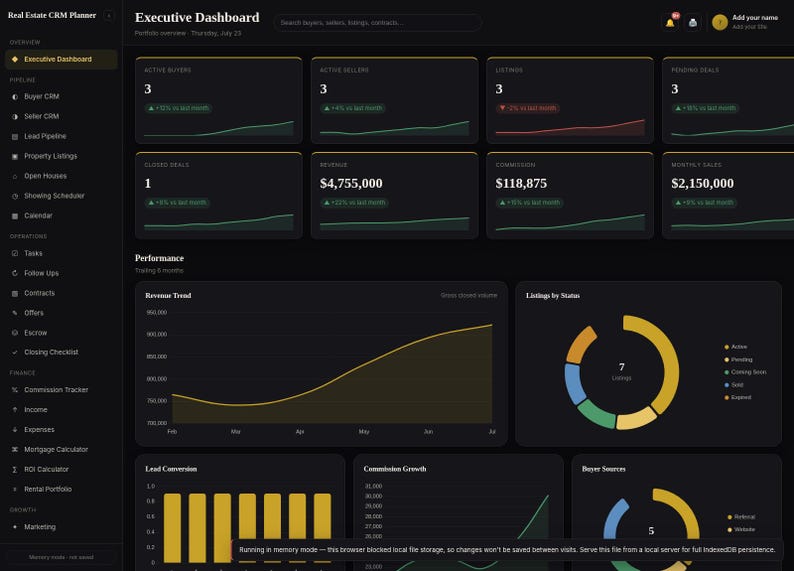Screen dimensions: 794x571
Task: Toggle the Coming Soon legend entry
Action: pos(745,372)
